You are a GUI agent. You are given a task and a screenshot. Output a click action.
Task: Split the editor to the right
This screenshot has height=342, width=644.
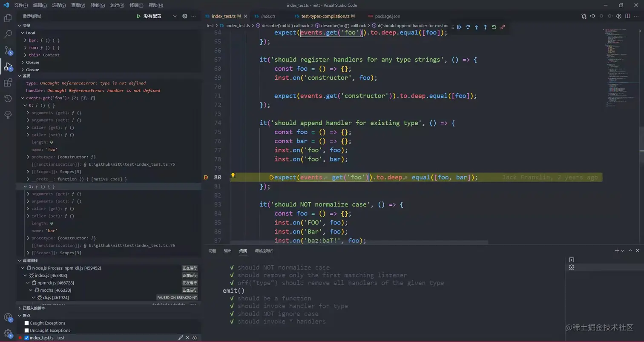[x=628, y=16]
